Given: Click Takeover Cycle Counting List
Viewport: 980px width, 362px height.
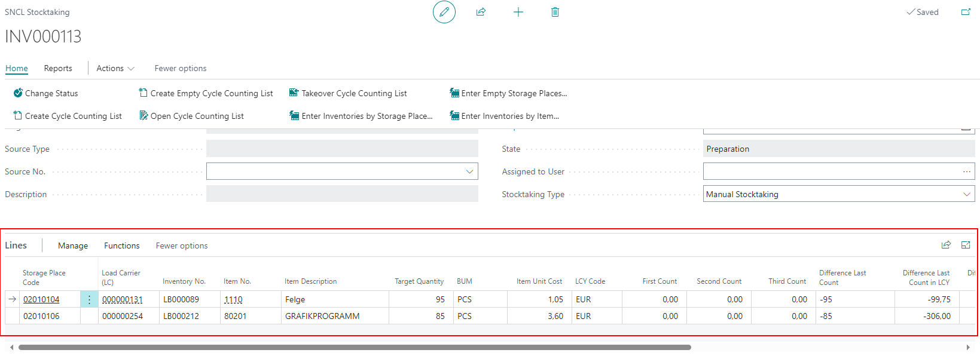Looking at the screenshot, I should pyautogui.click(x=348, y=93).
